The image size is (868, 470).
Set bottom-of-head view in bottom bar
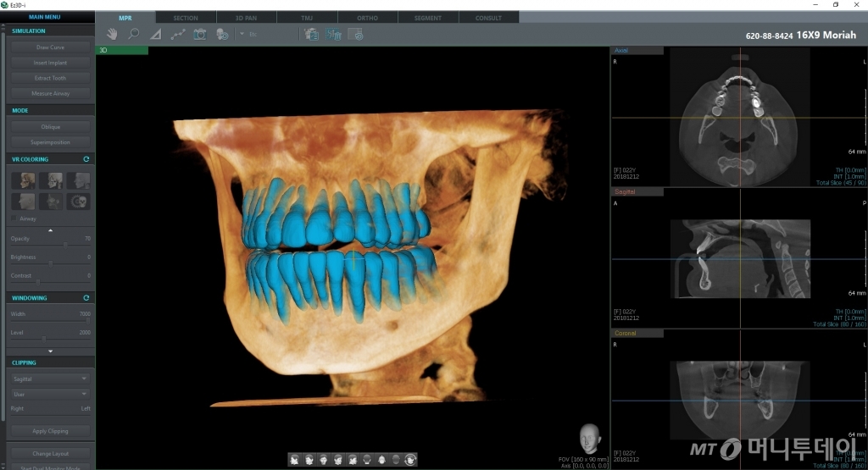point(396,460)
